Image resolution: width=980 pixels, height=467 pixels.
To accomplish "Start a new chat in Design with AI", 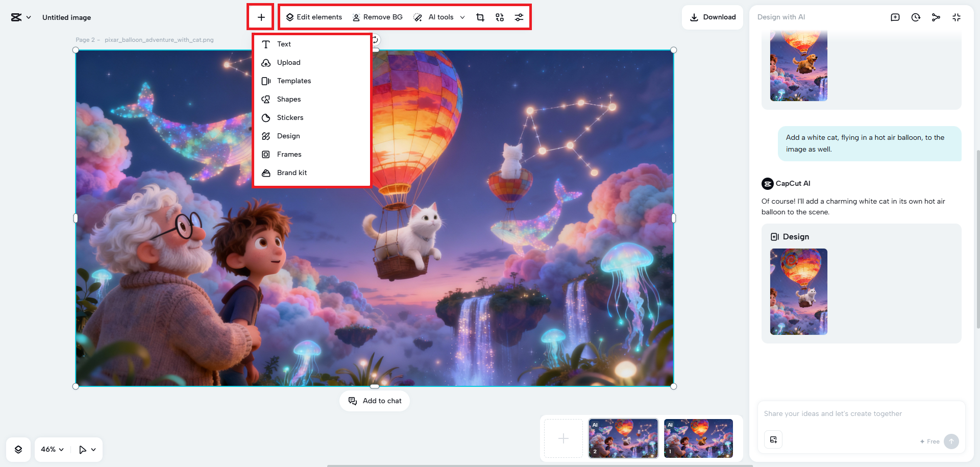I will 895,17.
